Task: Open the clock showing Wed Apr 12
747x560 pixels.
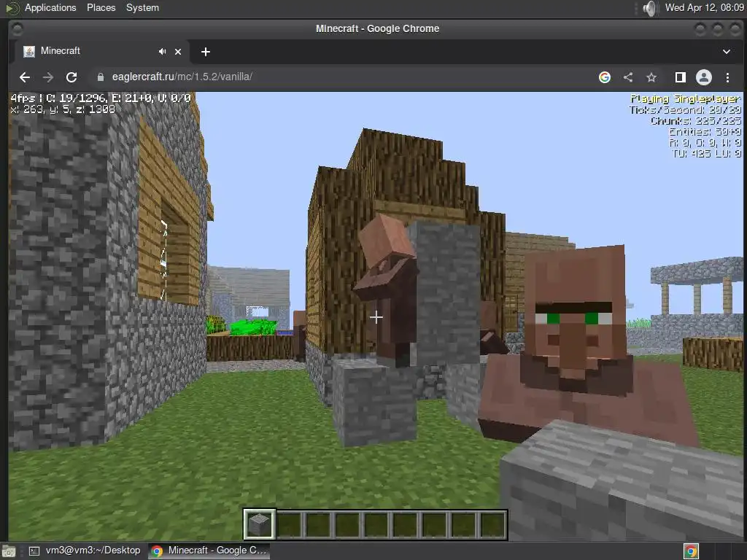Action: tap(704, 7)
